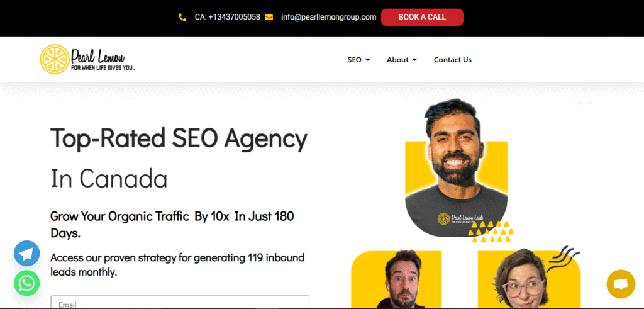Open the SEO menu item
This screenshot has width=644, height=309.
(x=355, y=60)
